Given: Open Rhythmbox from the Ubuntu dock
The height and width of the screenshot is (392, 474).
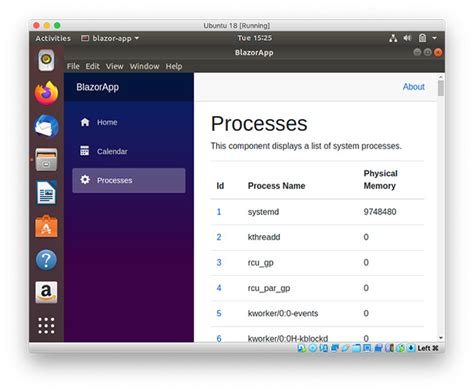Looking at the screenshot, I should (x=46, y=60).
